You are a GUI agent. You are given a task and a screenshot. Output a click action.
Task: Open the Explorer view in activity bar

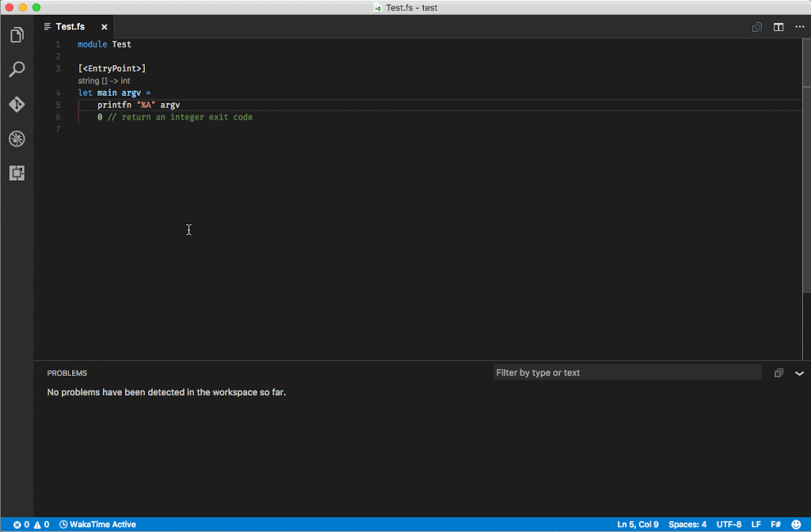click(x=17, y=35)
